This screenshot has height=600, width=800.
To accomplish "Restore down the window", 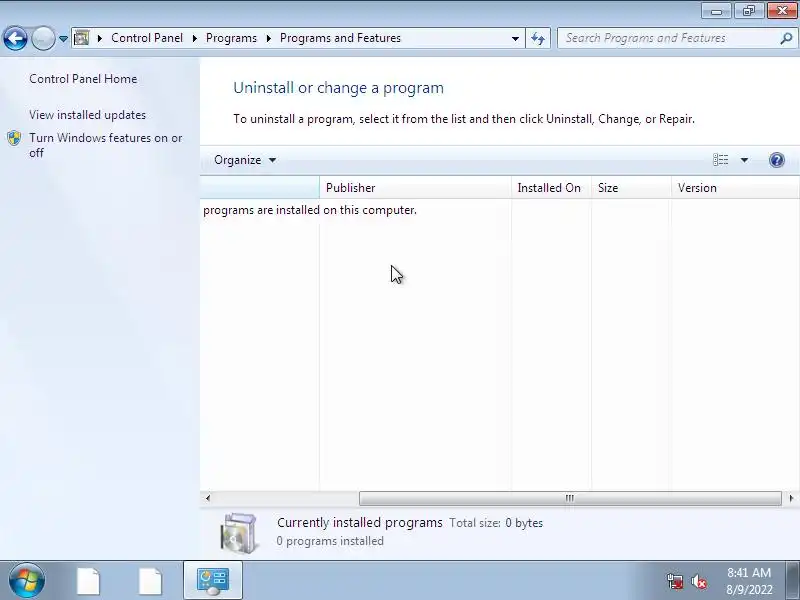I will click(749, 11).
